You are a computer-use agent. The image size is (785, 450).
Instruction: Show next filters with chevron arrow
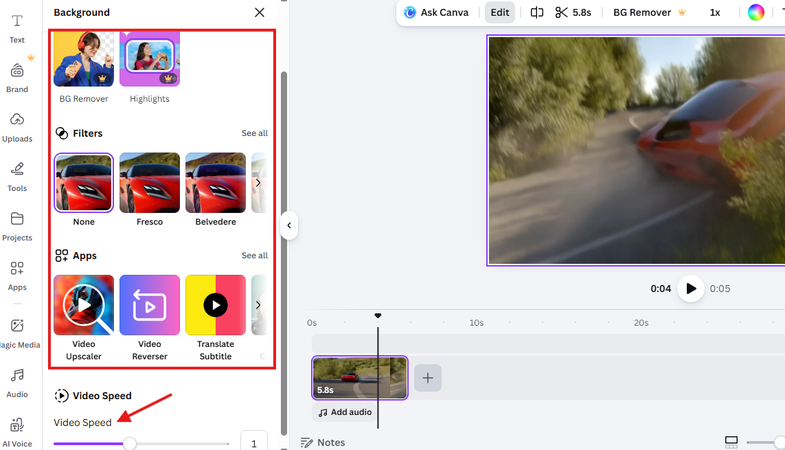(x=258, y=183)
